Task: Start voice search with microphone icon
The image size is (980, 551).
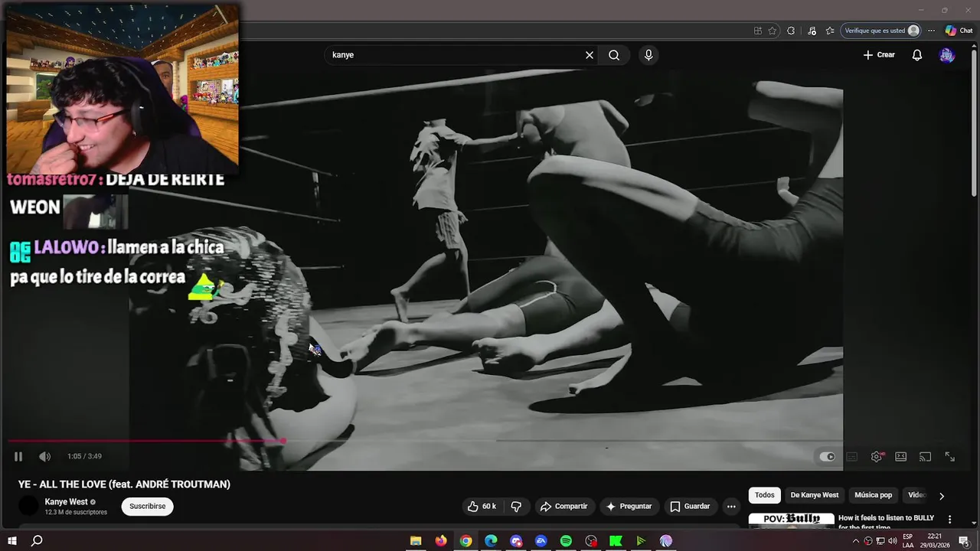Action: tap(648, 55)
